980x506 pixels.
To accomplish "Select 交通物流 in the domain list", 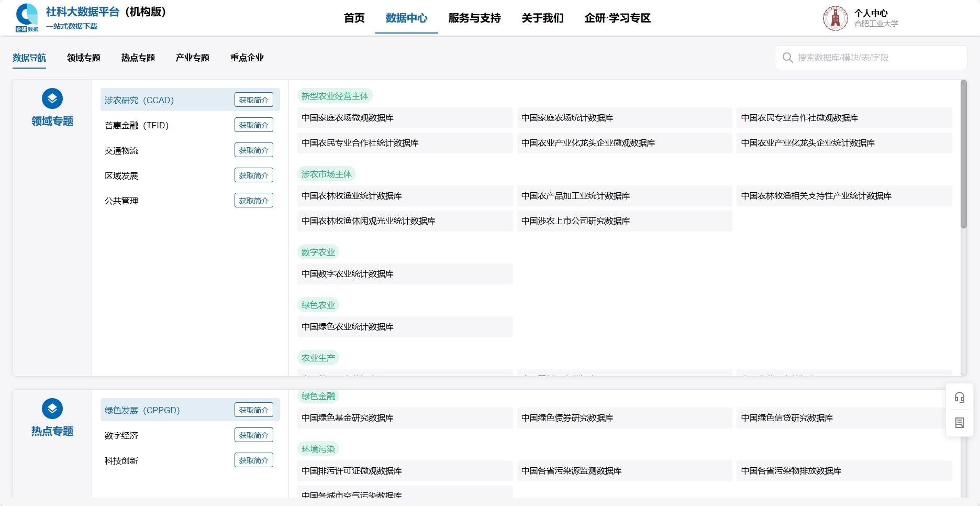I will (121, 151).
